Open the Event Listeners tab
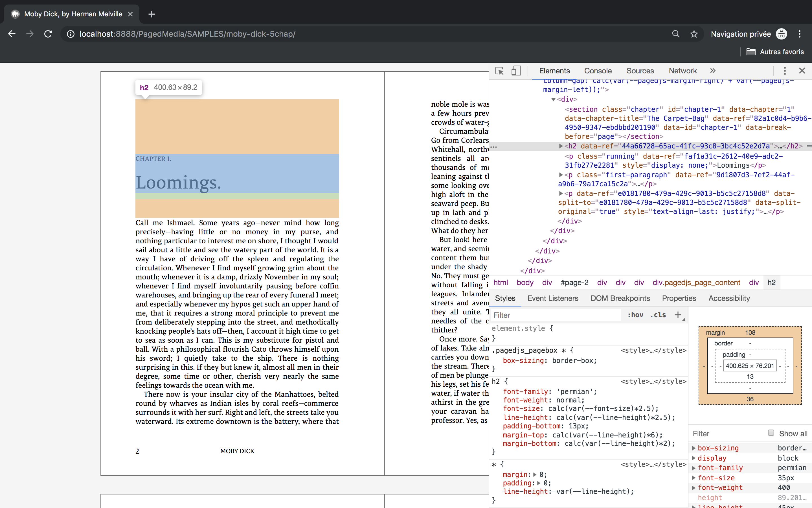Image resolution: width=812 pixels, height=508 pixels. coord(552,298)
